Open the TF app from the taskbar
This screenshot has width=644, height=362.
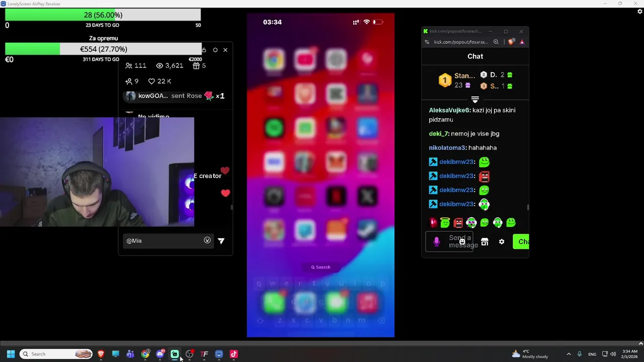[204, 354]
